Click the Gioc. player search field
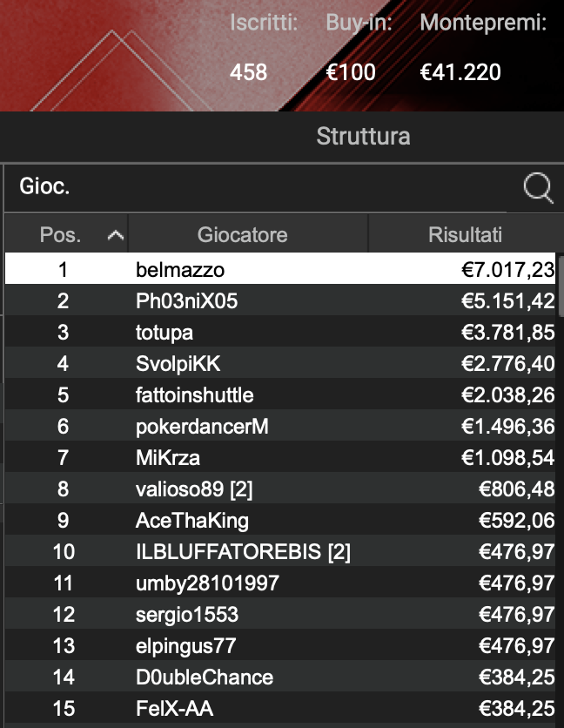Screen dimensions: 564x728 261,187
